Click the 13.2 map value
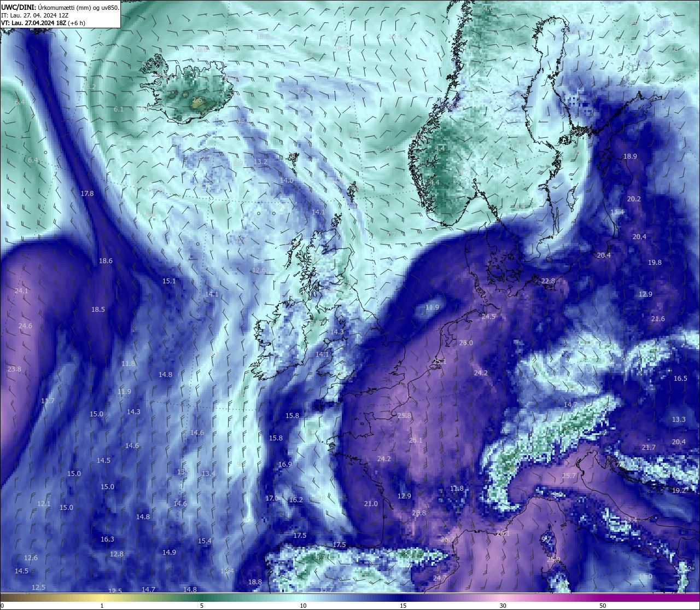This screenshot has width=700, height=610. click(x=261, y=162)
